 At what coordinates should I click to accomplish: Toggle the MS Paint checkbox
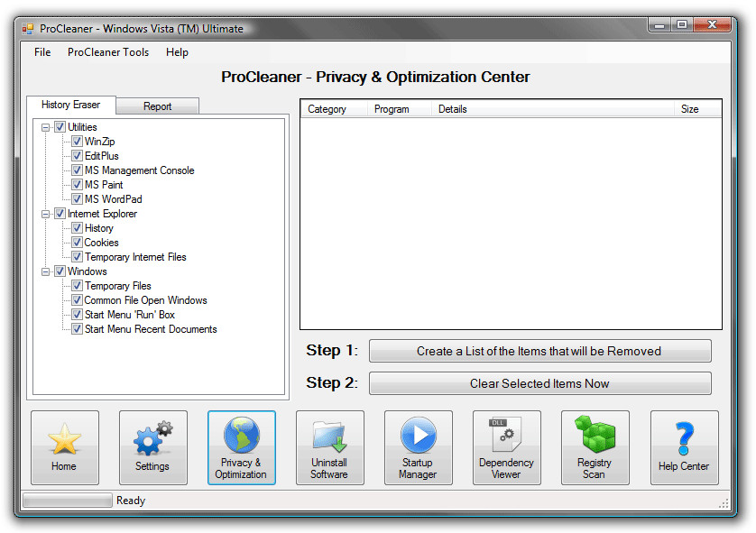pos(77,185)
